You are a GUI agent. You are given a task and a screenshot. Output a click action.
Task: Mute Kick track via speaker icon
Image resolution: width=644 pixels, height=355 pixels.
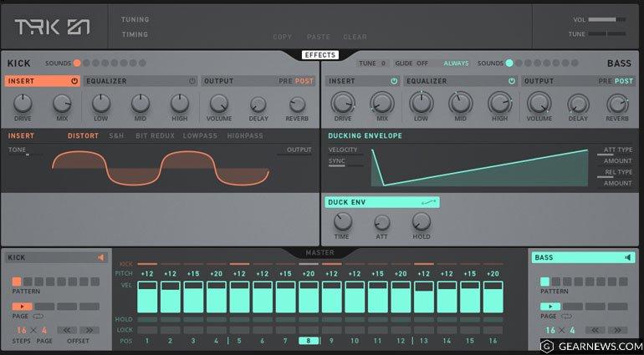tap(101, 258)
